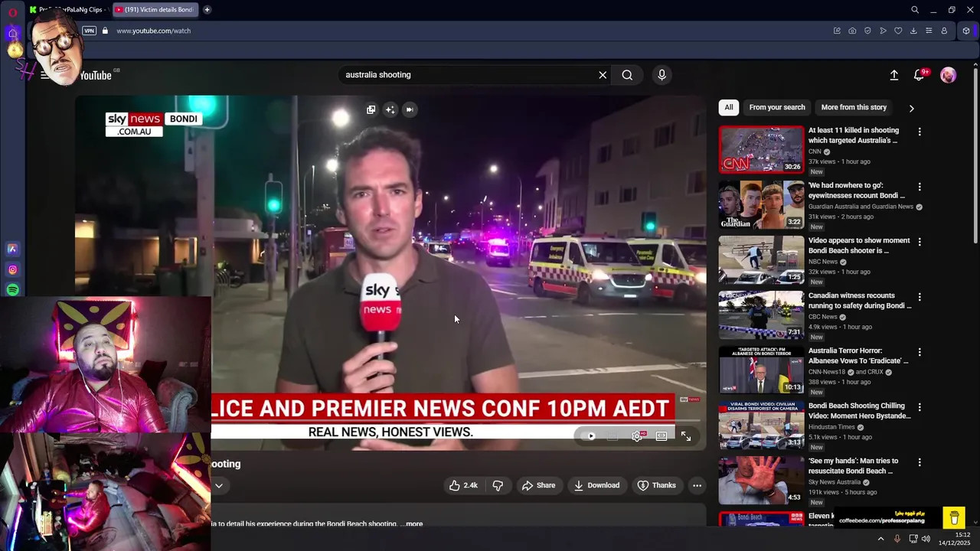The image size is (980, 551).
Task: Click the pop-out video icon on player
Action: 371,109
